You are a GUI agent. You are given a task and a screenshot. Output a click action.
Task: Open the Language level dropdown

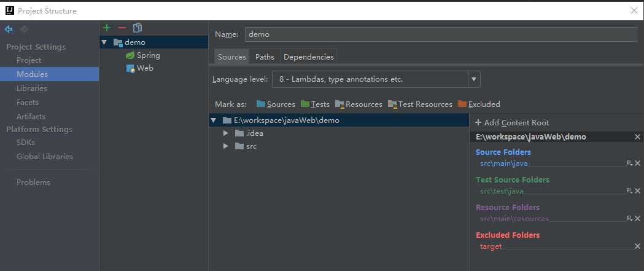click(x=474, y=79)
